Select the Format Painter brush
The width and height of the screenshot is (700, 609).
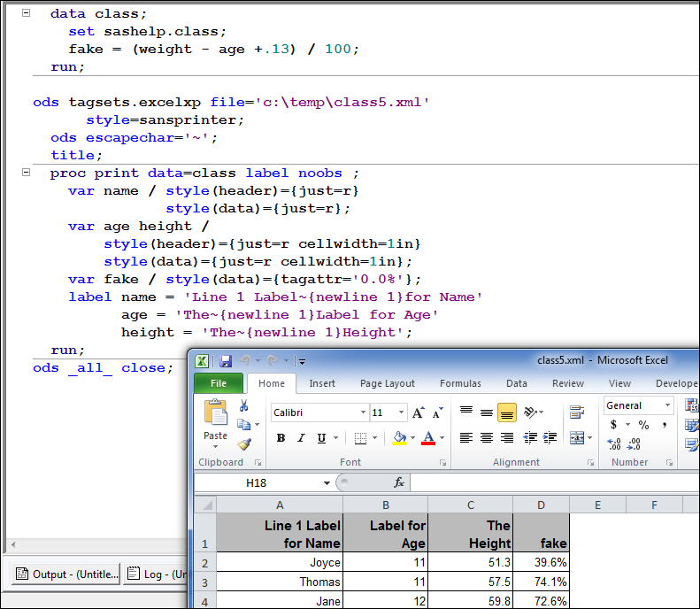click(x=243, y=444)
